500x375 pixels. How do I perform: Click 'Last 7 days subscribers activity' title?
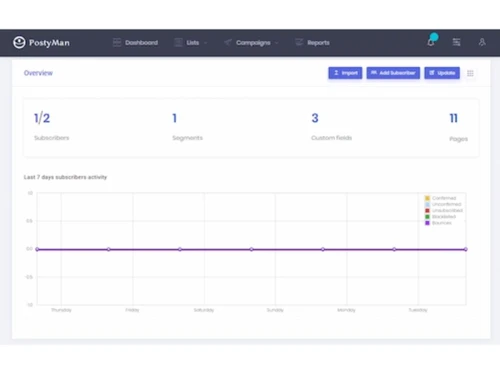pos(65,177)
